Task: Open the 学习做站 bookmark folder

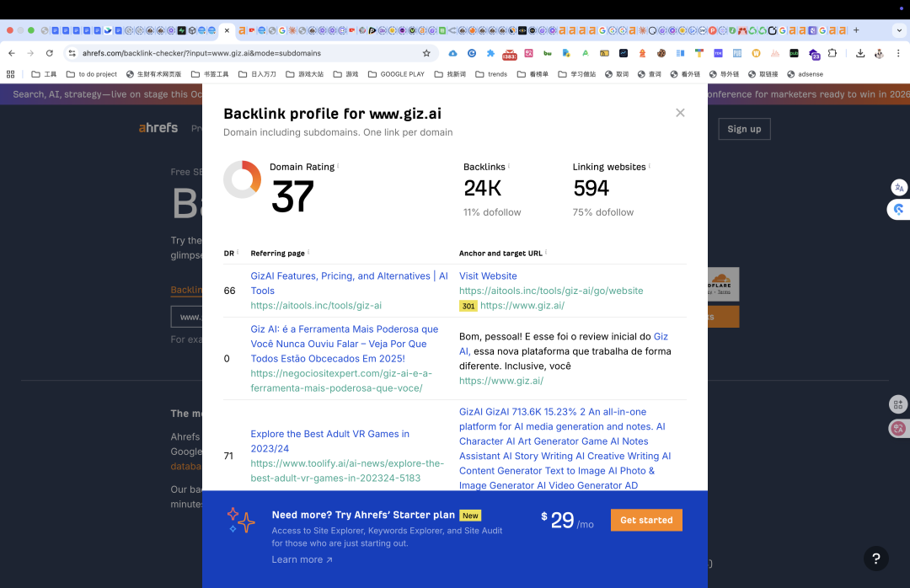Action: 577,74
